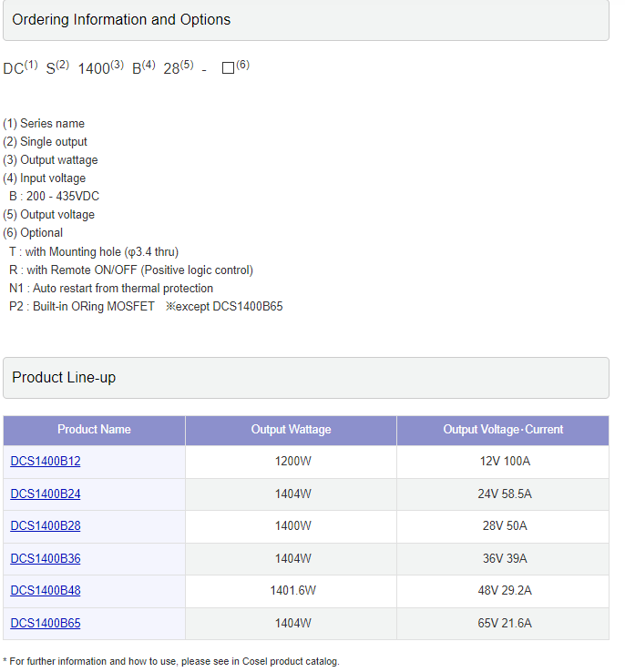
Task: Click the empty option box in model code
Action: (228, 68)
